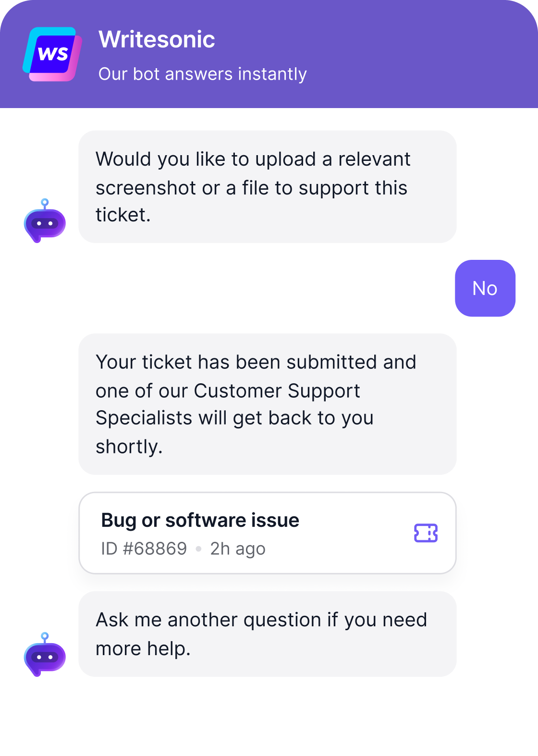
Task: Select the 'No' reply bubble
Action: pyautogui.click(x=485, y=288)
